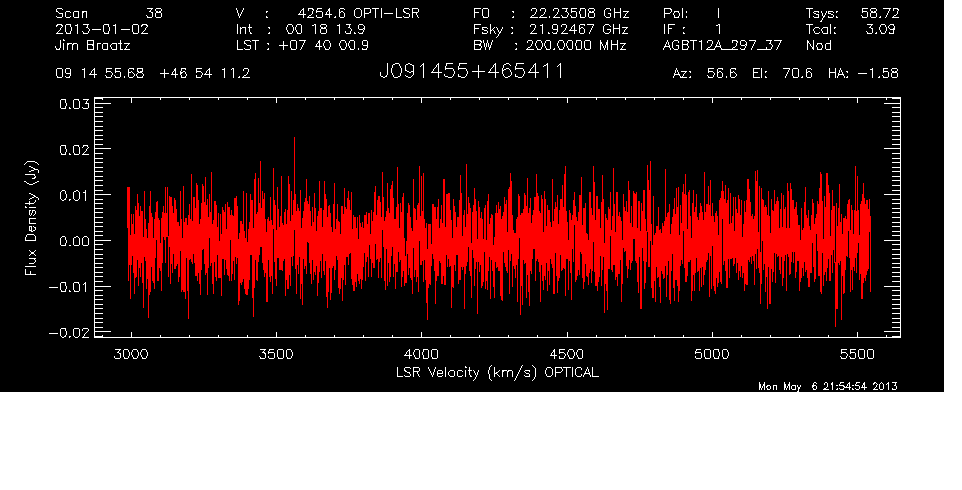Image resolution: width=962 pixels, height=490 pixels.
Task: Click bandwidth value 200.0000 MHz
Action: click(x=576, y=46)
